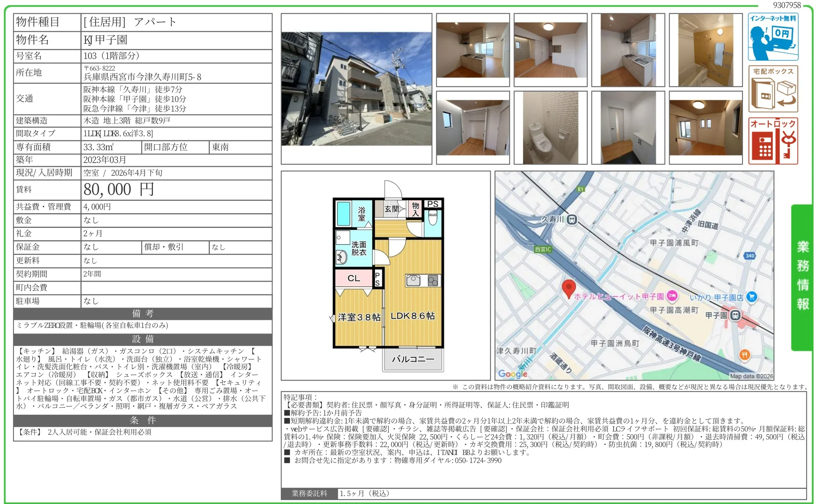Open the large building exterior photo
This screenshot has width=819, height=504.
tap(357, 89)
